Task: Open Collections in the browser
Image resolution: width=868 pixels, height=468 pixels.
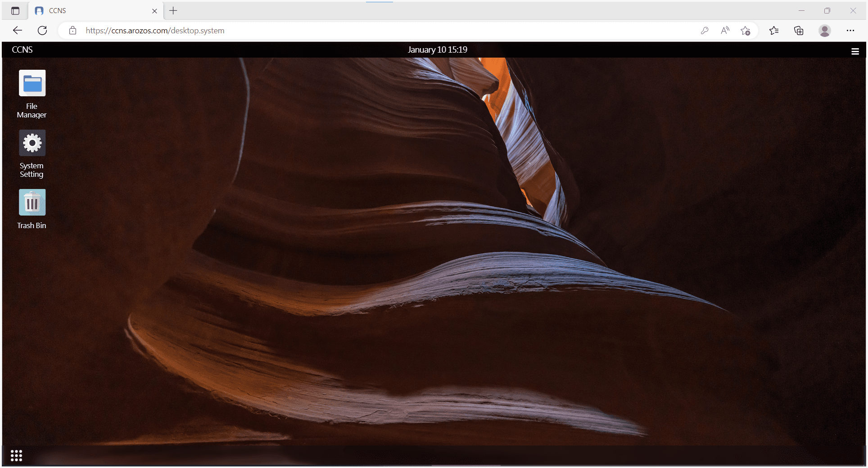Action: point(799,31)
